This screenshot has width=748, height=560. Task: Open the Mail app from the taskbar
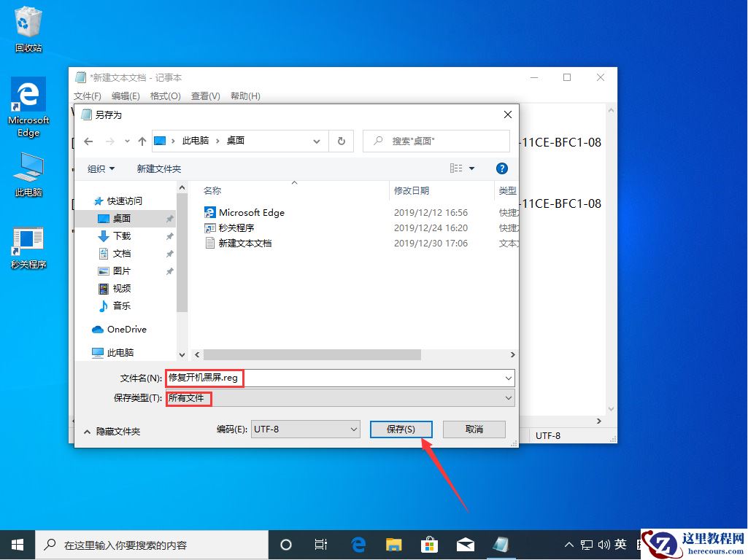pyautogui.click(x=466, y=544)
